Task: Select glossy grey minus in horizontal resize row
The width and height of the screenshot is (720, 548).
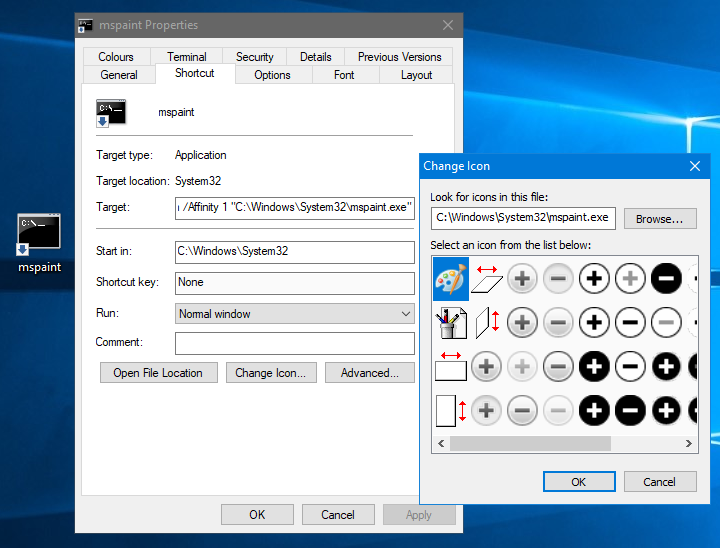Action: (x=558, y=367)
